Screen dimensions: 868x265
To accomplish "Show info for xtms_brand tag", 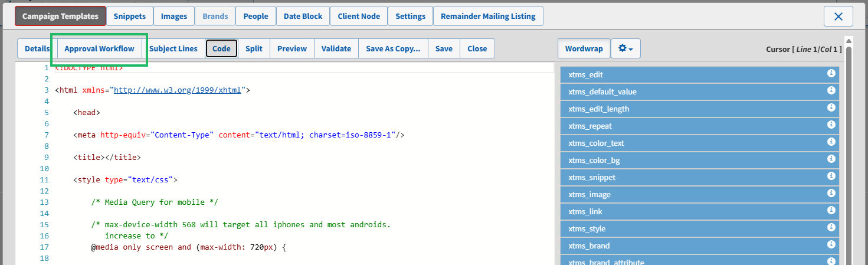I will 831,245.
